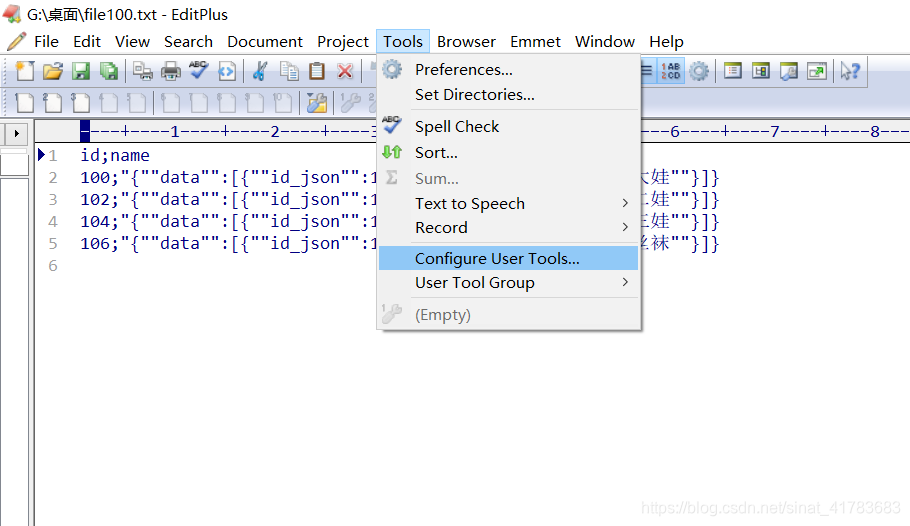The height and width of the screenshot is (526, 910).
Task: Choose Preferences... in the Tools menu
Action: [x=508, y=70]
